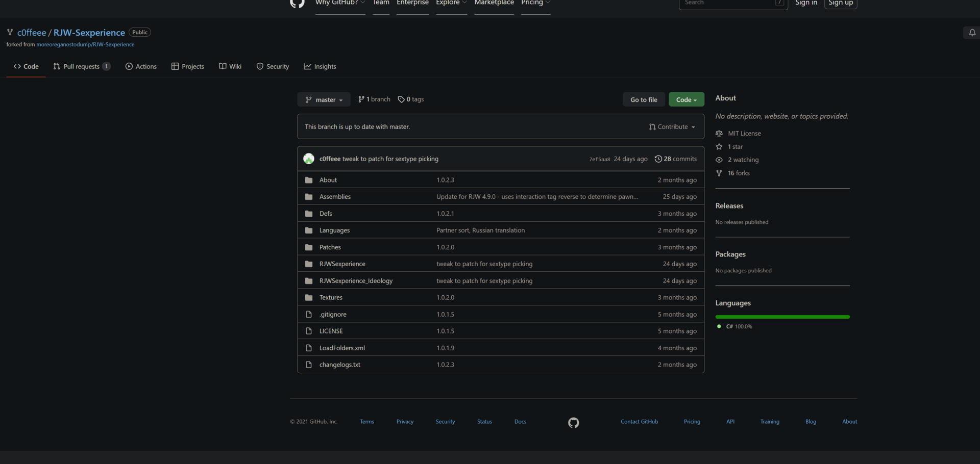Open the Actions tab

(141, 67)
